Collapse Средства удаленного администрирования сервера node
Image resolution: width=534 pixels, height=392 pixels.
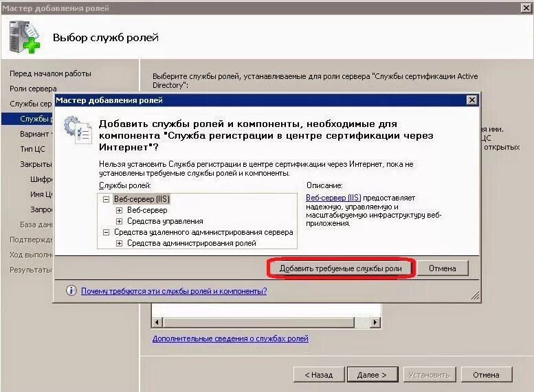point(107,233)
